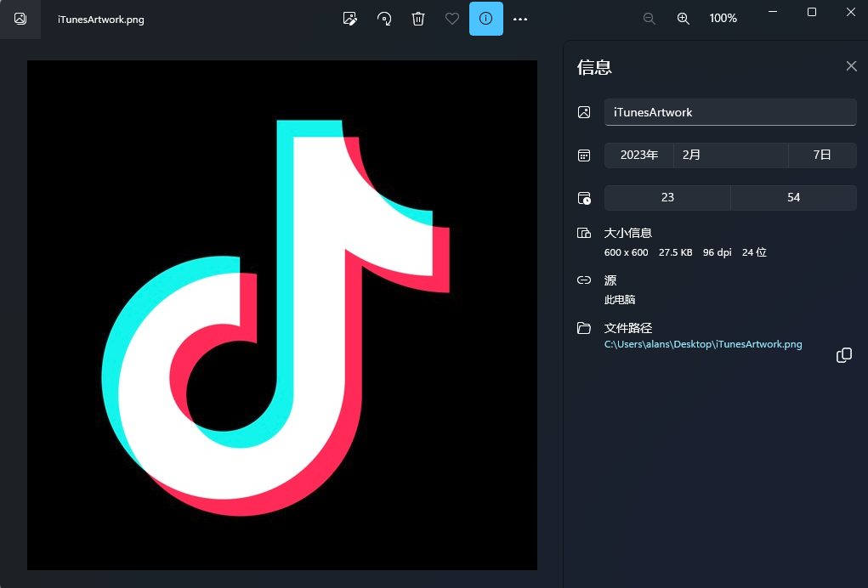Open the three-dot See more menu
Viewport: 868px width, 588px height.
pyautogui.click(x=520, y=19)
